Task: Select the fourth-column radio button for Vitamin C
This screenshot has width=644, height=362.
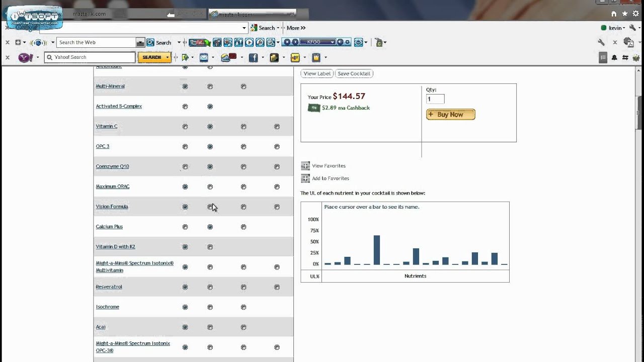Action: click(277, 127)
